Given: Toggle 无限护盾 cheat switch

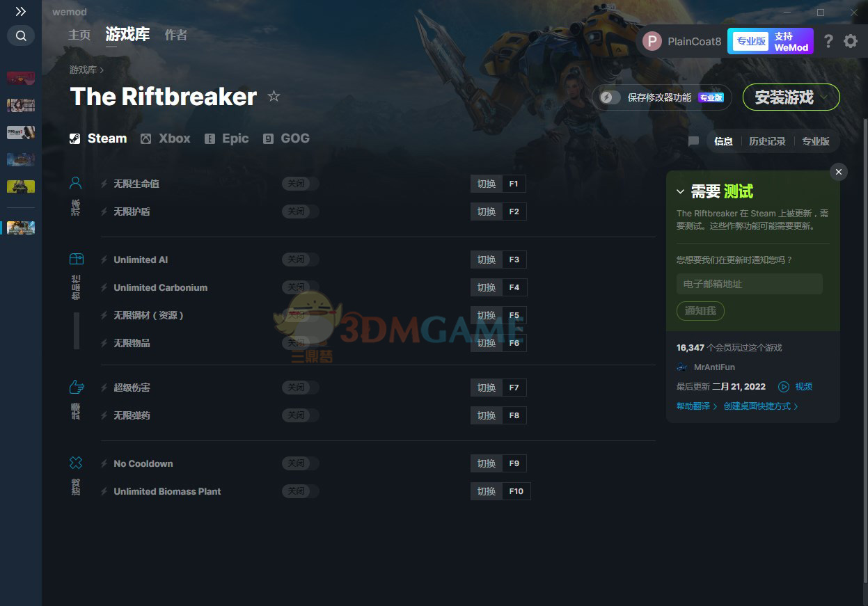Looking at the screenshot, I should click(x=300, y=212).
